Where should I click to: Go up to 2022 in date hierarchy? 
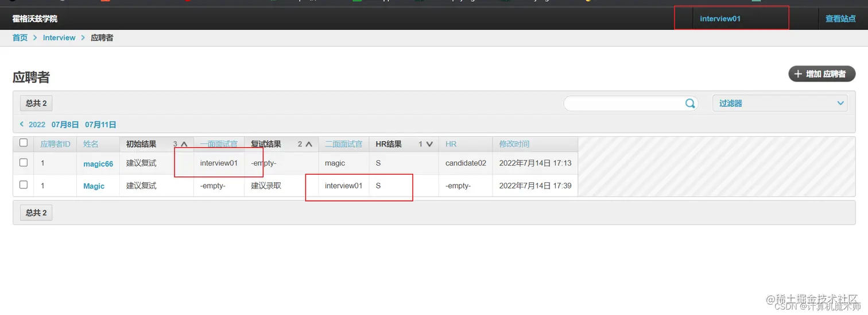click(37, 124)
